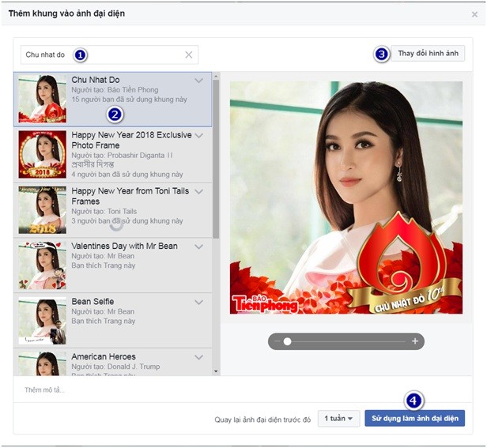Click 'Người tạo: Toni Tails' text

[104, 212]
